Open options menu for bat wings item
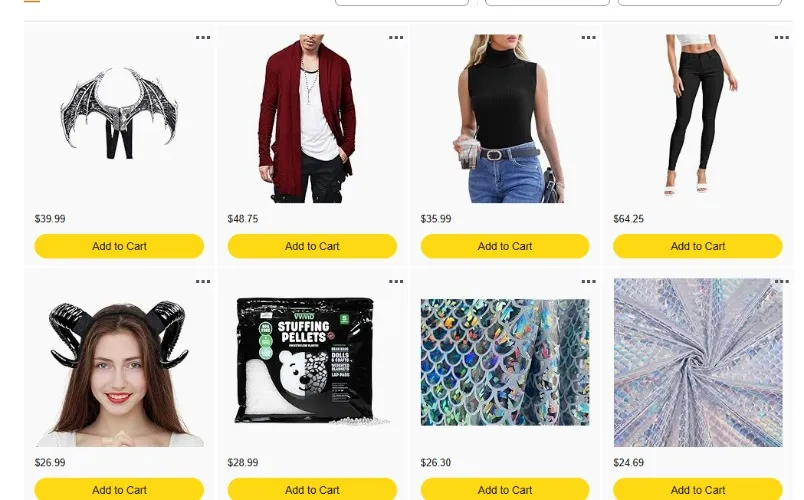Screen dimensions: 804x500 203,37
